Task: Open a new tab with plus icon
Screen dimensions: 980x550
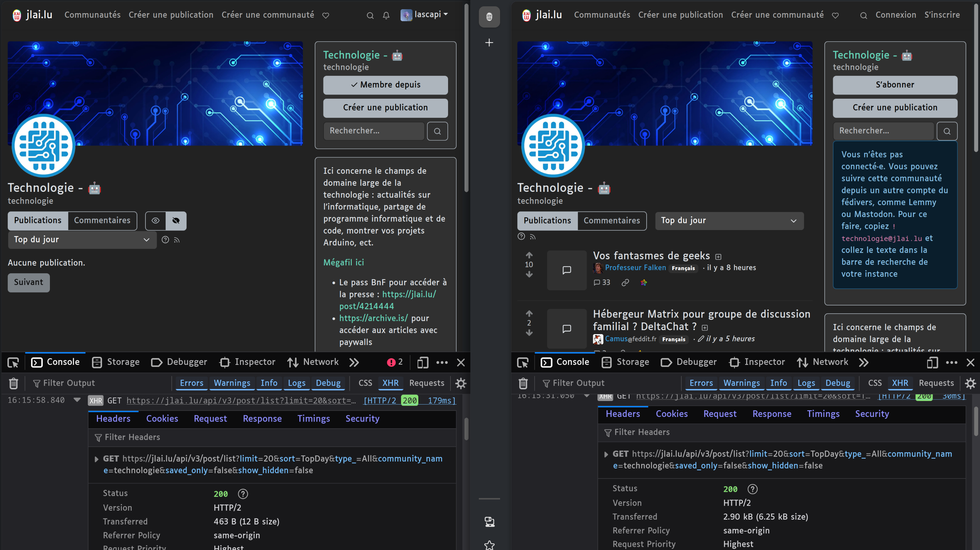Action: pos(489,42)
